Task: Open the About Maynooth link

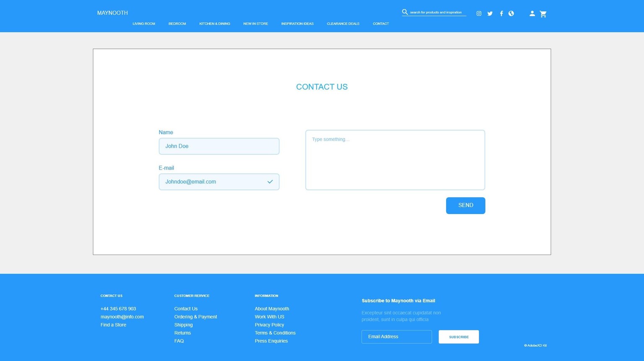Action: pos(272,309)
